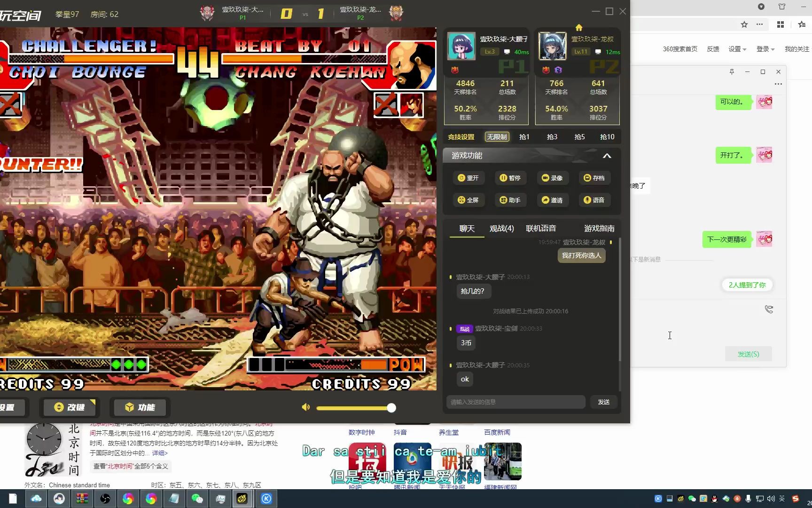Open 改键 key mapping settings

click(70, 407)
